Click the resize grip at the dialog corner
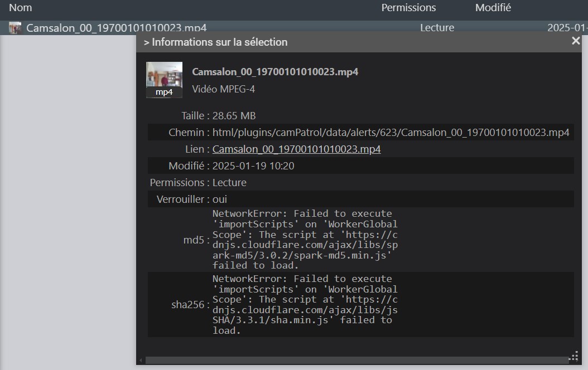The height and width of the screenshot is (370, 588). [x=573, y=356]
